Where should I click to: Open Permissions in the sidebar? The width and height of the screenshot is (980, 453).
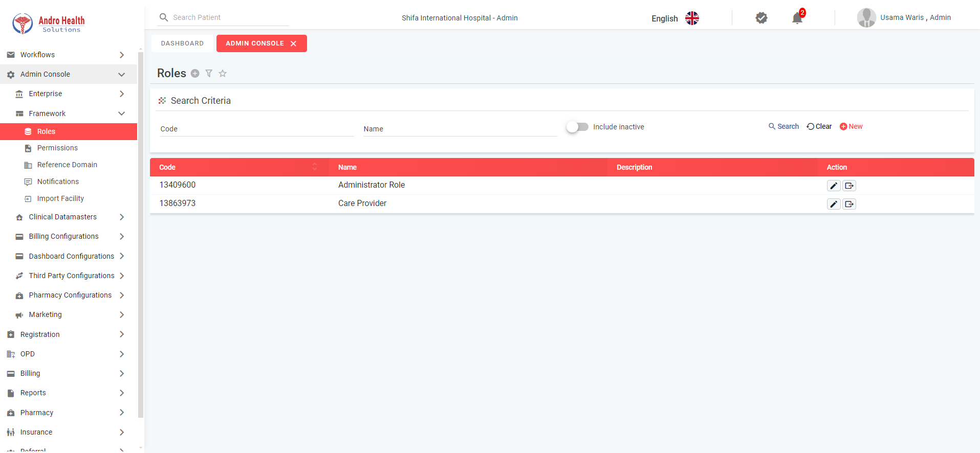57,148
